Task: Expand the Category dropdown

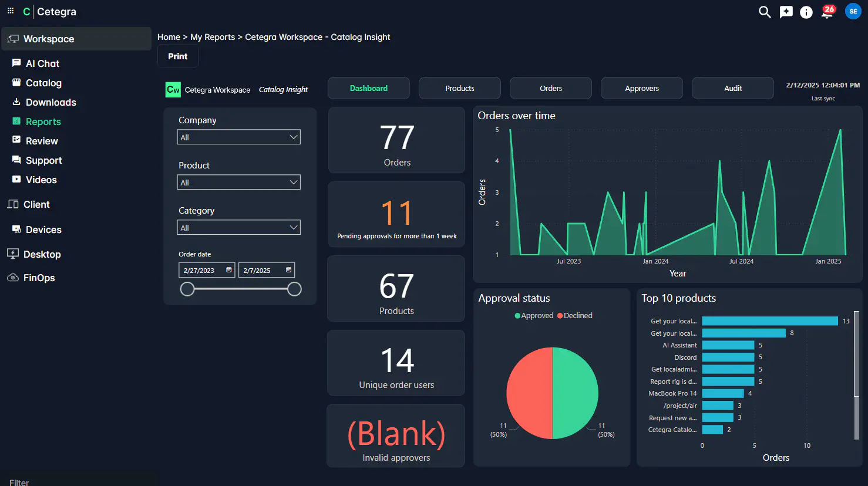Action: click(x=238, y=228)
